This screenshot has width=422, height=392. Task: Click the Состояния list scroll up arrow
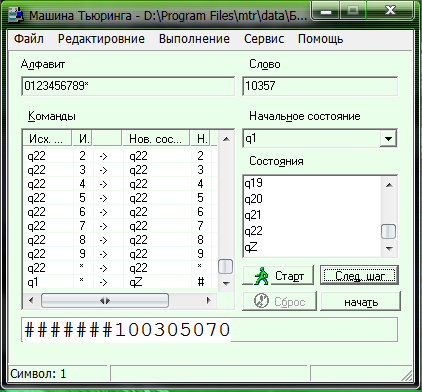pyautogui.click(x=389, y=185)
